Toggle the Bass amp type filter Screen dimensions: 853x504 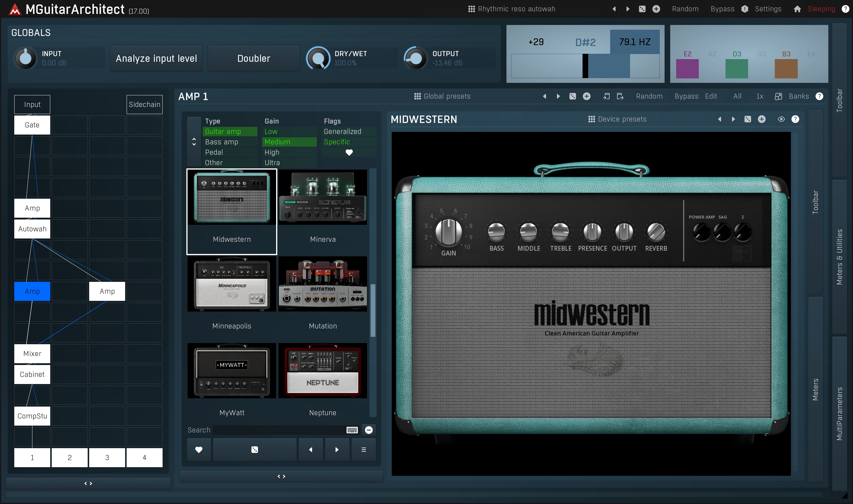tap(222, 142)
